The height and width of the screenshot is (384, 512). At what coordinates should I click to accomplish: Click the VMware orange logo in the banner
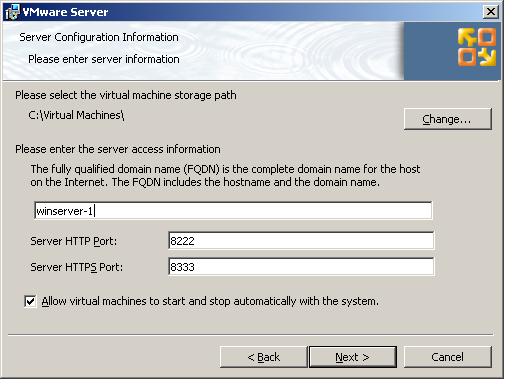[x=477, y=47]
